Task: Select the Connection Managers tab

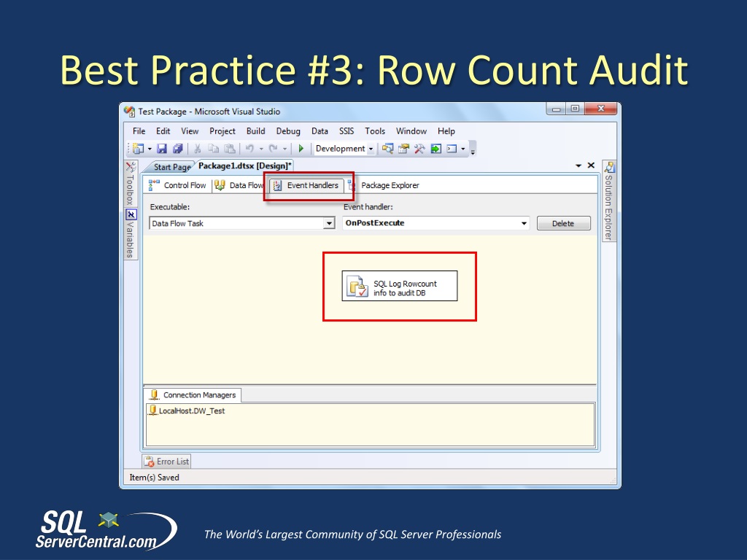Action: coord(193,394)
